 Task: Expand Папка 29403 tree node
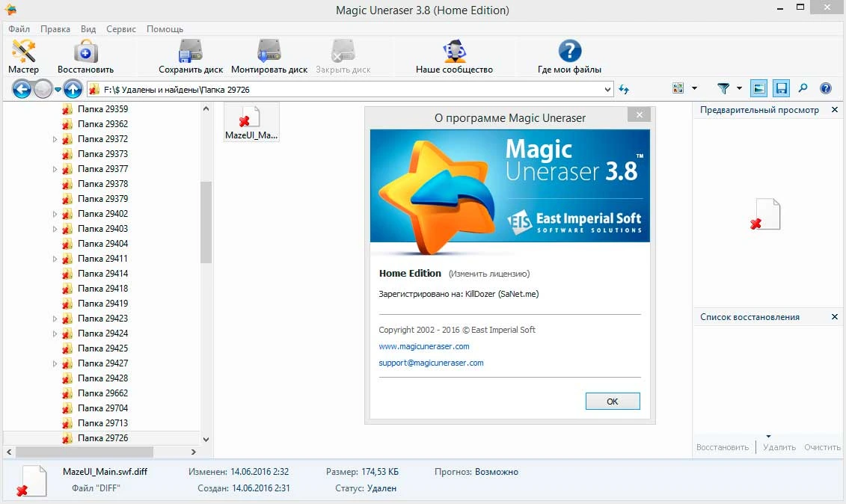pos(55,229)
